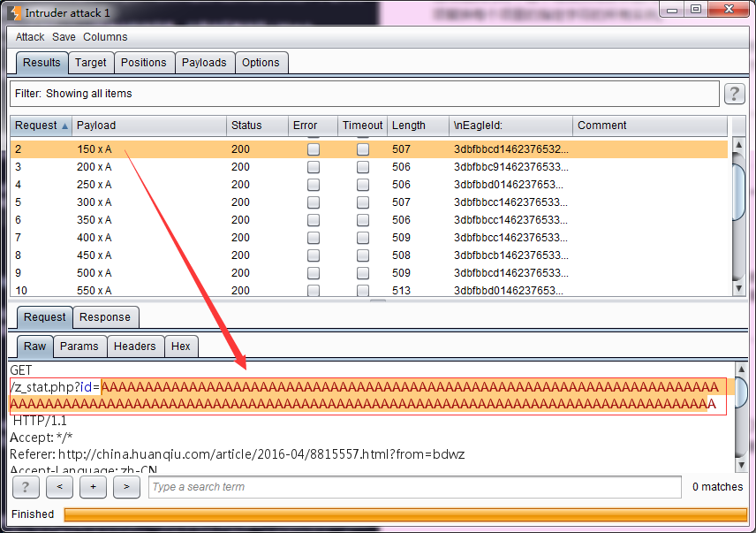Click the orange Finished progress bar
Image resolution: width=756 pixels, height=533 pixels.
click(x=405, y=514)
